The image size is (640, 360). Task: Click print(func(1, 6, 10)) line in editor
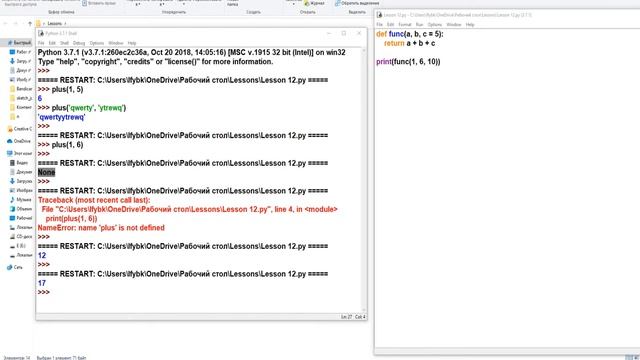click(x=408, y=62)
